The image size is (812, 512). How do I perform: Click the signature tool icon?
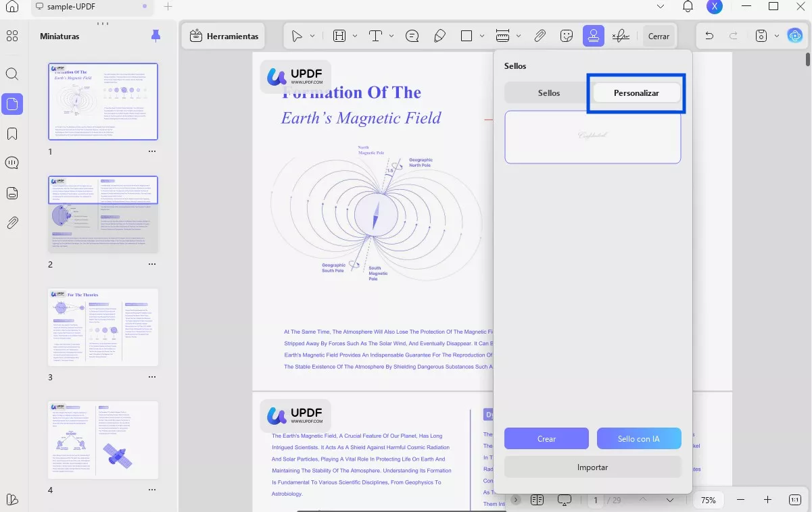[x=620, y=36]
